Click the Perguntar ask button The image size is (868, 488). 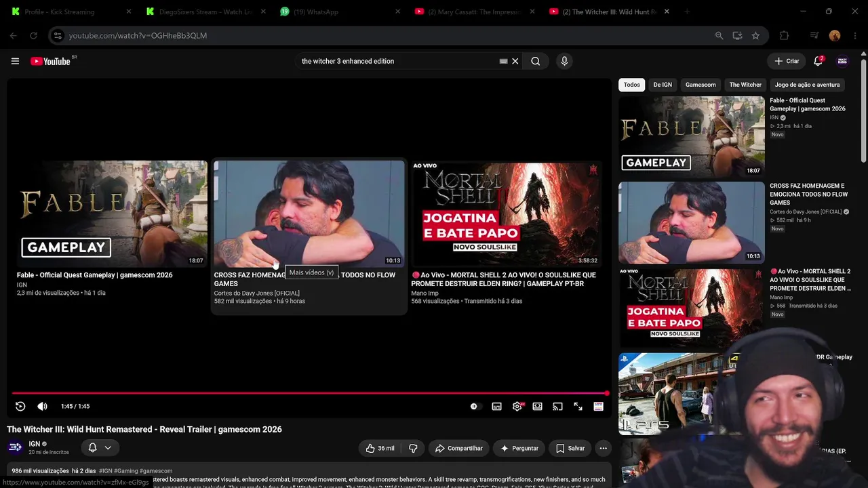[x=519, y=448]
